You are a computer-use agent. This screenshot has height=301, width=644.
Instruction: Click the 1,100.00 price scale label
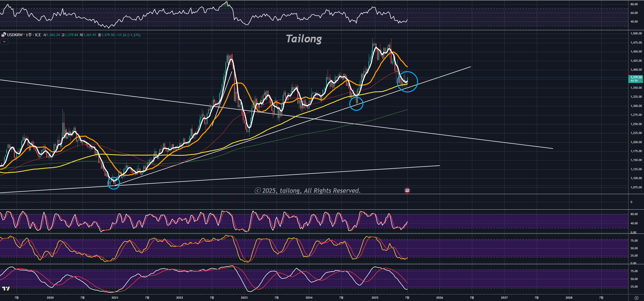[636, 178]
